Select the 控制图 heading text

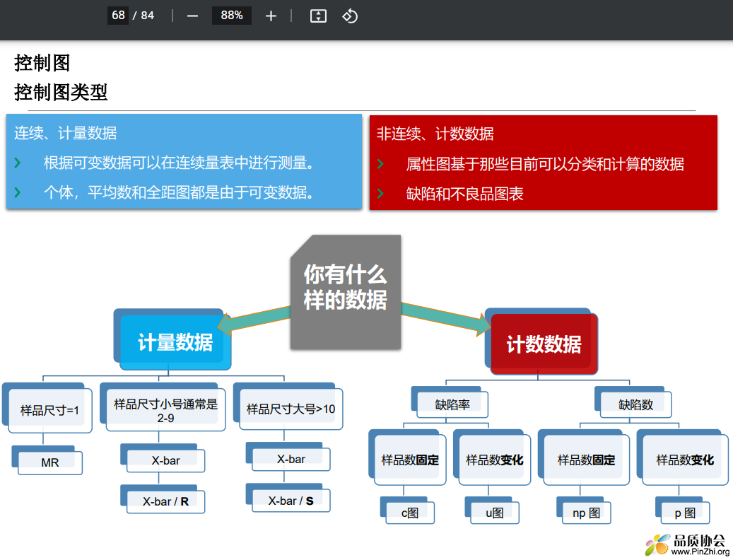coord(42,63)
